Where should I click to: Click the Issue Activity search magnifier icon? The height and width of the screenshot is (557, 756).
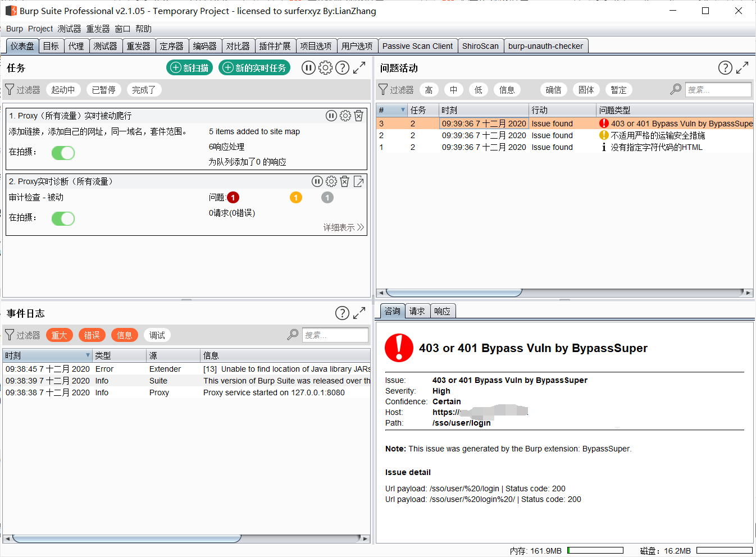coord(676,89)
